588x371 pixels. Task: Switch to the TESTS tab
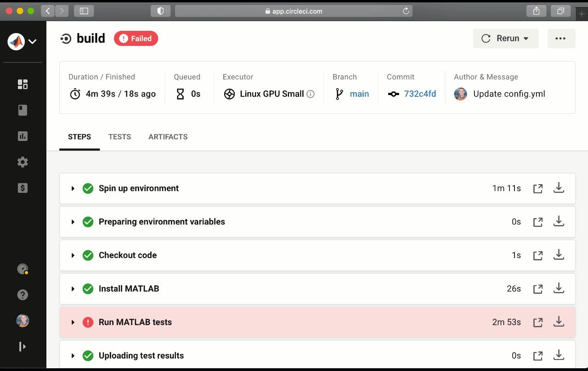[119, 137]
